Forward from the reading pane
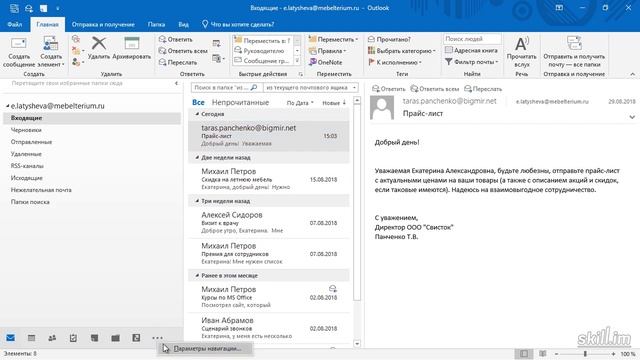The width and height of the screenshot is (640, 360). 483,89
